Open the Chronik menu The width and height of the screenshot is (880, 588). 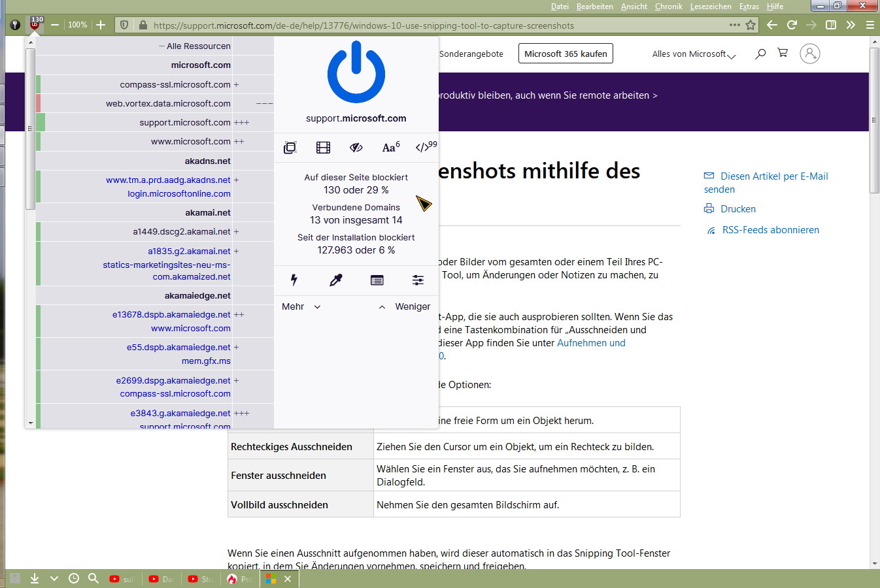[669, 7]
